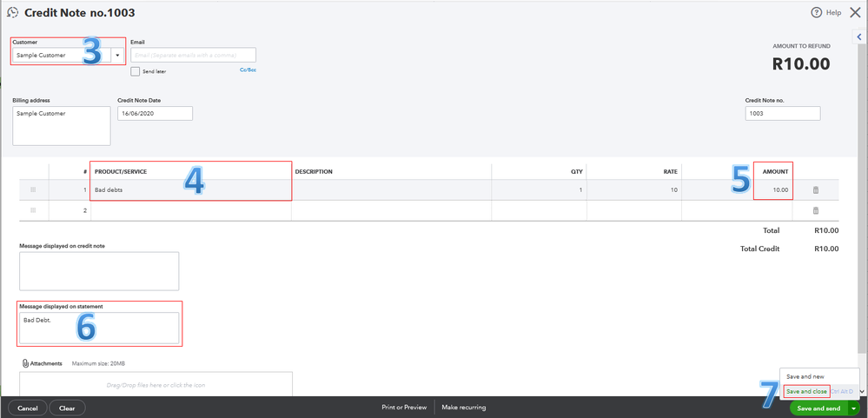Open the Cc/Bcc link

click(248, 70)
